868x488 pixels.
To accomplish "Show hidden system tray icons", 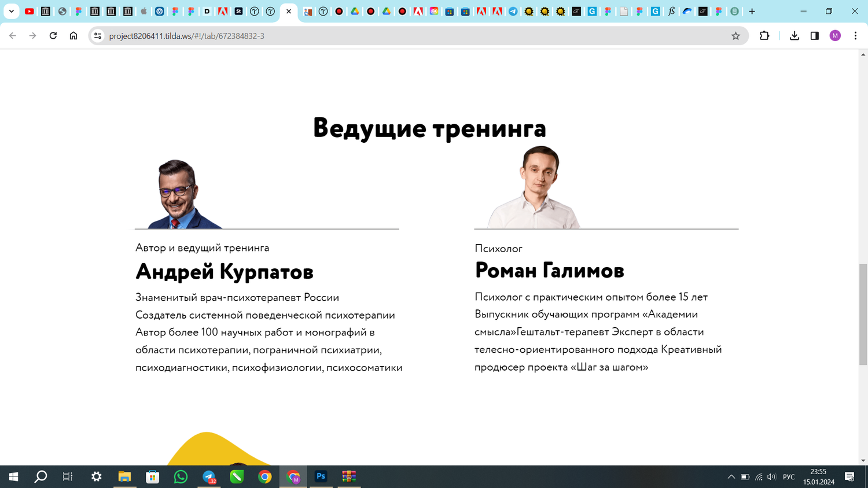I will pyautogui.click(x=731, y=477).
